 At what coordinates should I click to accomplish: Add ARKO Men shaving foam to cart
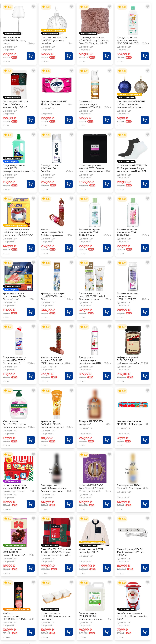[69, 184]
